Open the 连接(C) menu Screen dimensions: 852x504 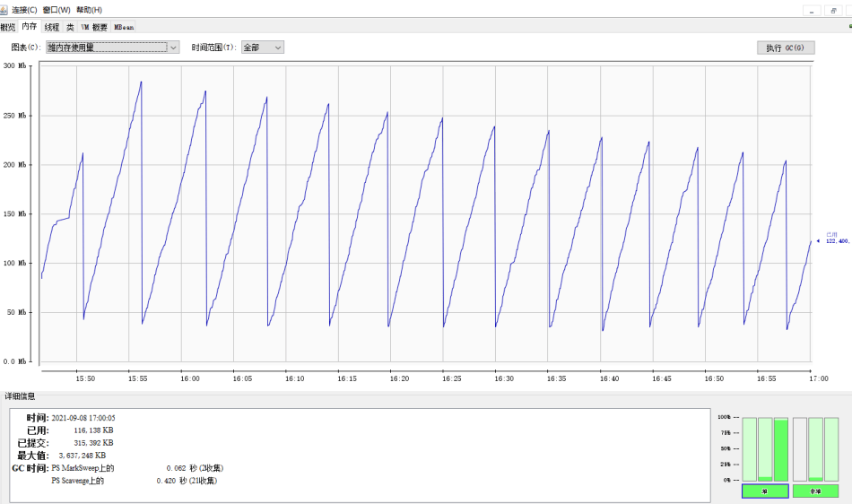click(24, 10)
